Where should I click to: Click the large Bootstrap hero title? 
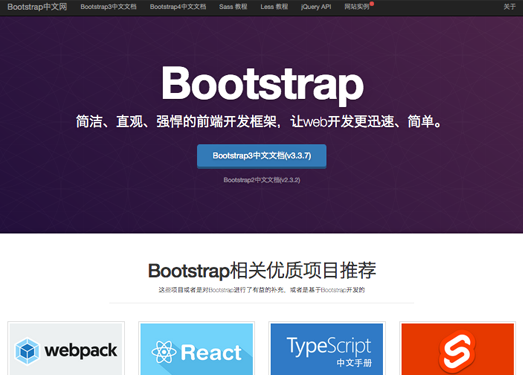[x=263, y=85]
